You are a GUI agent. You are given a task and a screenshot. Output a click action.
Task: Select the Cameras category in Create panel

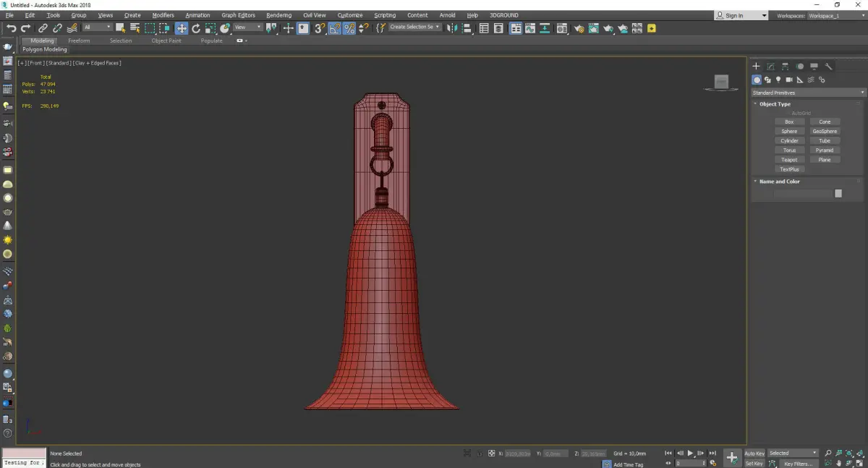[789, 80]
